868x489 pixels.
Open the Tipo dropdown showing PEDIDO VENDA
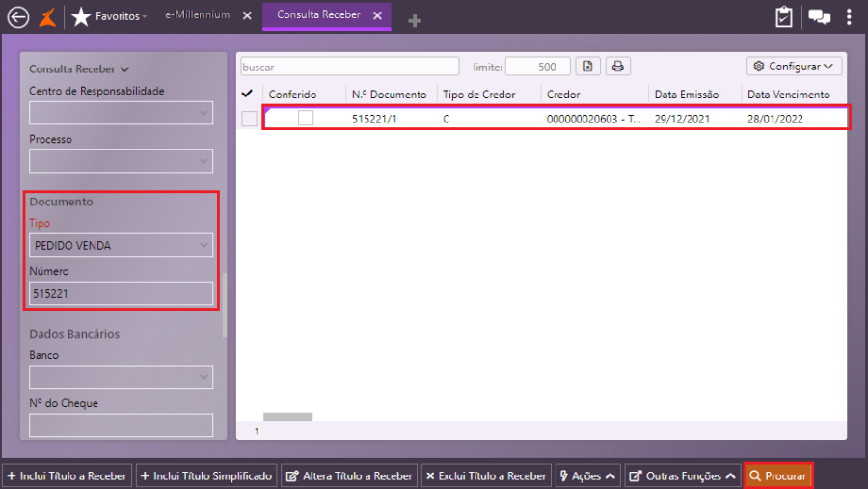122,245
